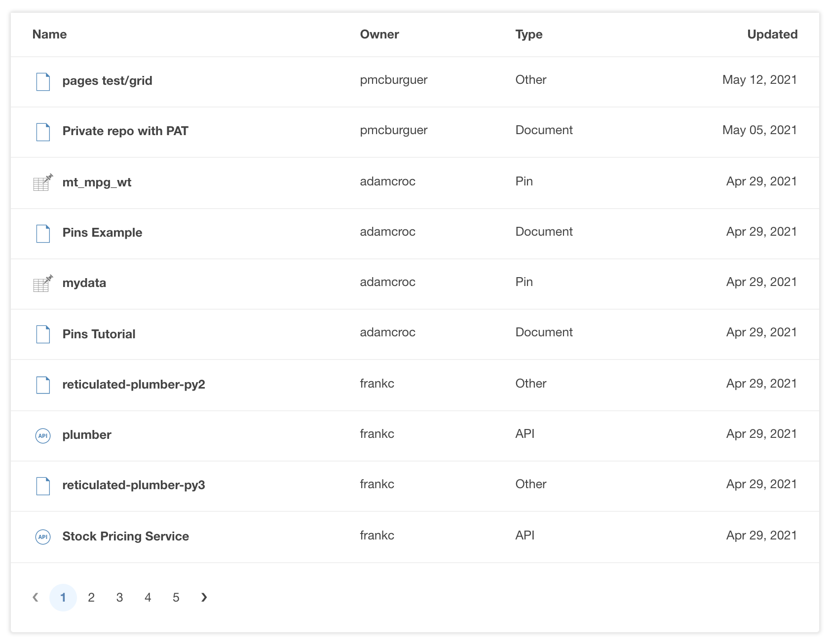Viewport: 832px width, 644px height.
Task: Go to page 5 of results
Action: pos(176,597)
